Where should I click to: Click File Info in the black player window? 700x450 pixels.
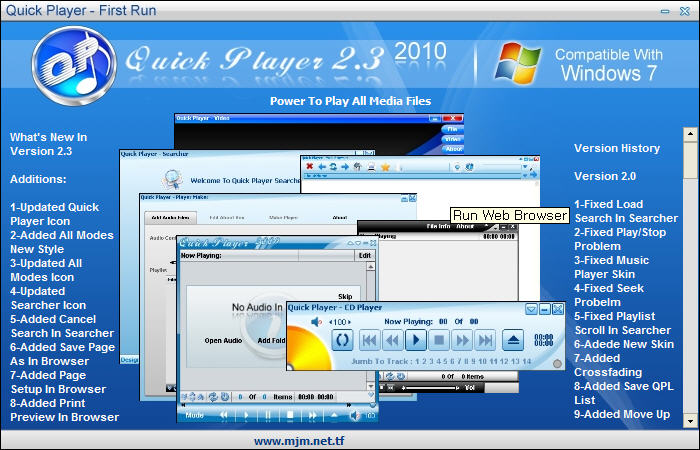tap(438, 226)
